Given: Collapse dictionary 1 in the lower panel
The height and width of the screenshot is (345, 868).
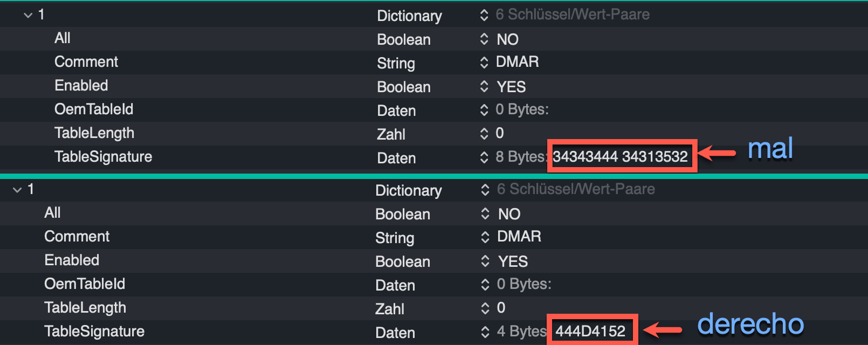Looking at the screenshot, I should [x=18, y=190].
